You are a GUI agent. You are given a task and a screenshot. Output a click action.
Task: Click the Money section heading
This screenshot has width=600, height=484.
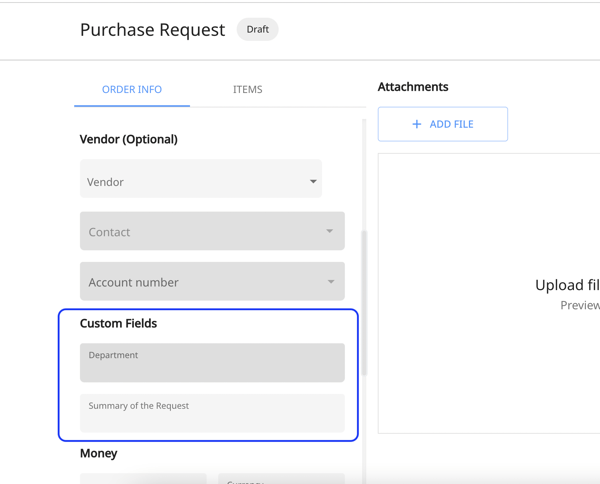click(99, 453)
